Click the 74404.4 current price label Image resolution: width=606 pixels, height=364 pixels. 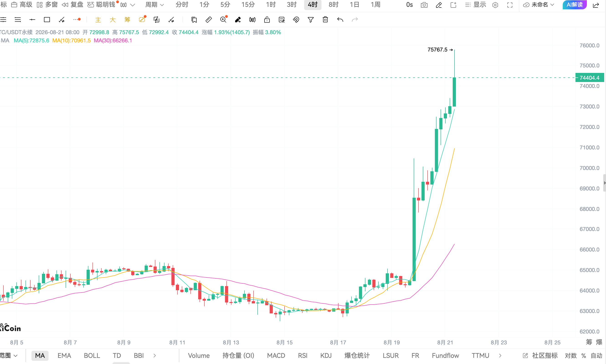(590, 78)
